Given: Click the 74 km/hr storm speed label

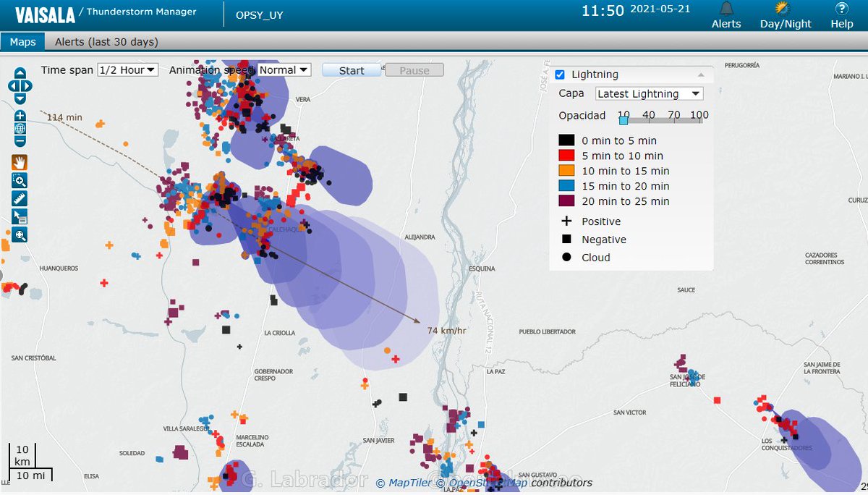Looking at the screenshot, I should click(447, 331).
